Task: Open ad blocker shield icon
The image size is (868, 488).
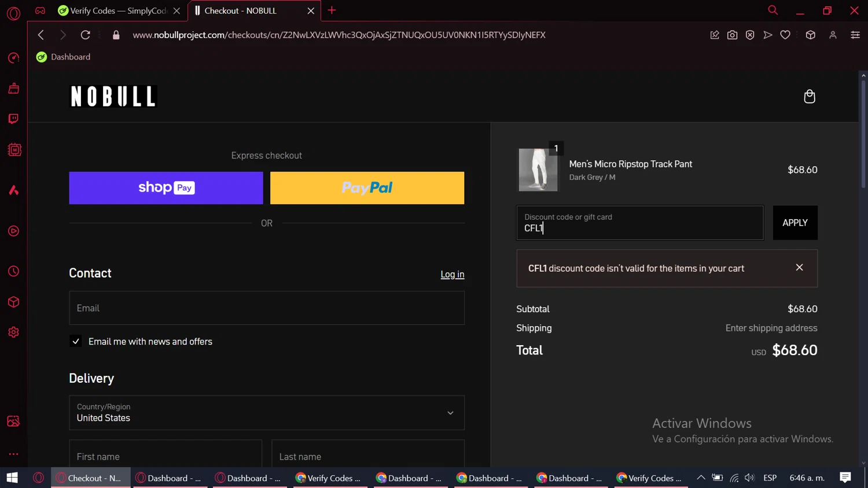Action: [x=750, y=35]
